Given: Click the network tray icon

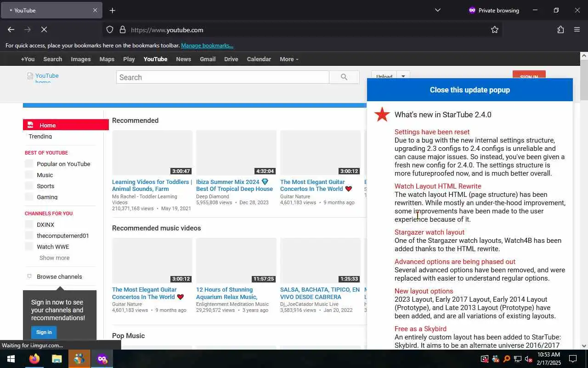Looking at the screenshot, I should 518,359.
